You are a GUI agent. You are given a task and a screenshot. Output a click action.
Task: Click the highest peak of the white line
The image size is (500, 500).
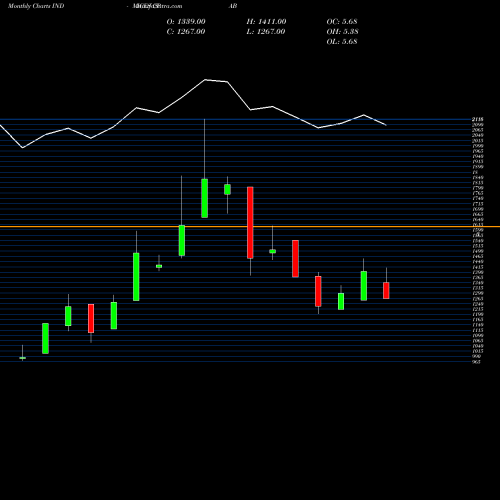pyautogui.click(x=205, y=80)
